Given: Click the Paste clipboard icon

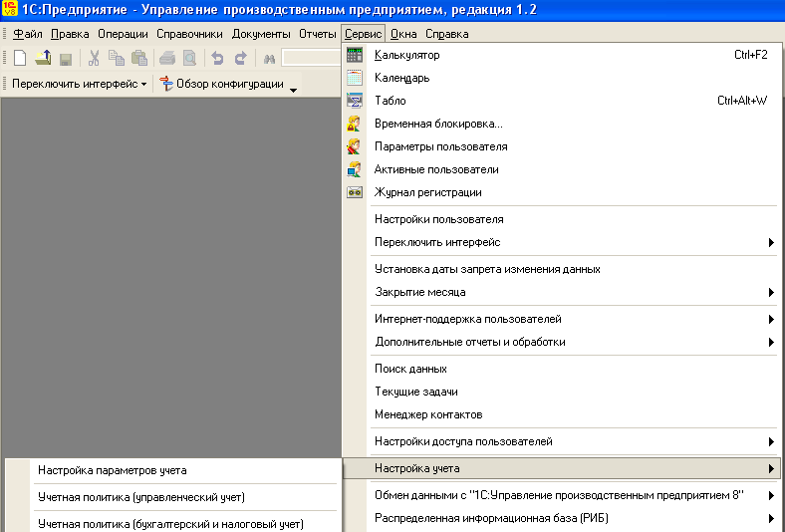Looking at the screenshot, I should pyautogui.click(x=139, y=58).
